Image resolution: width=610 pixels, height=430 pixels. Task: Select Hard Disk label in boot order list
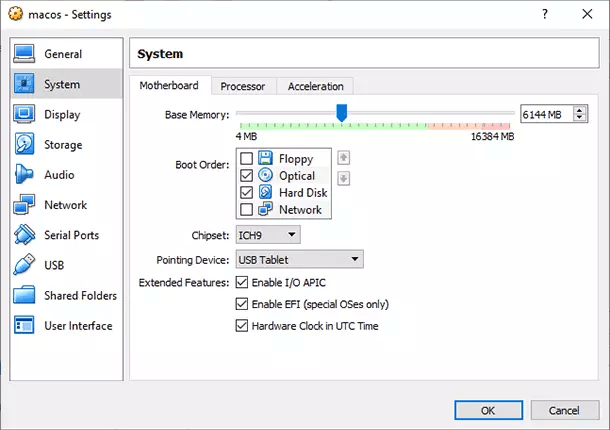pyautogui.click(x=303, y=193)
